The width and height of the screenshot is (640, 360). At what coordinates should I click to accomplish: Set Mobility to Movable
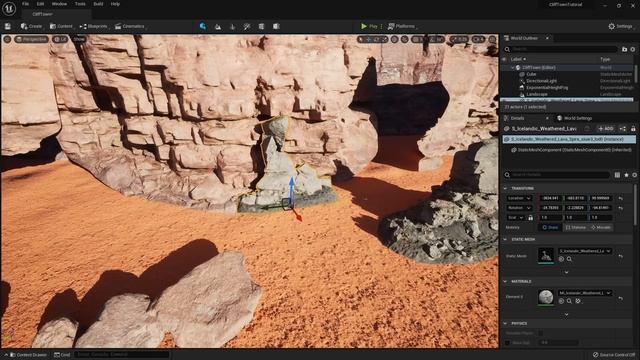(600, 227)
